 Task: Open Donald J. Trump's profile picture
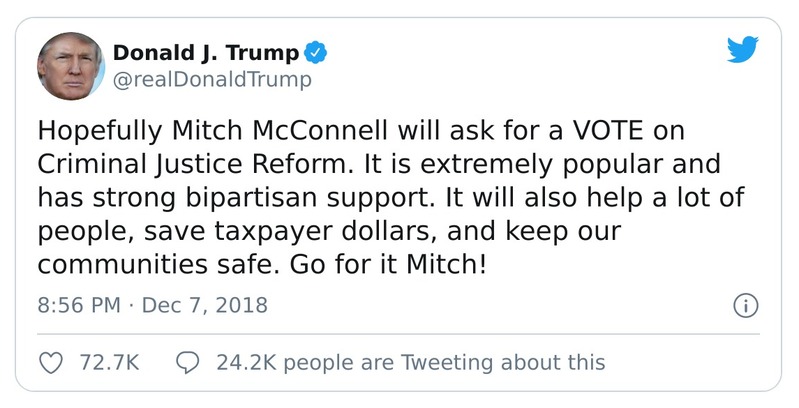click(71, 66)
